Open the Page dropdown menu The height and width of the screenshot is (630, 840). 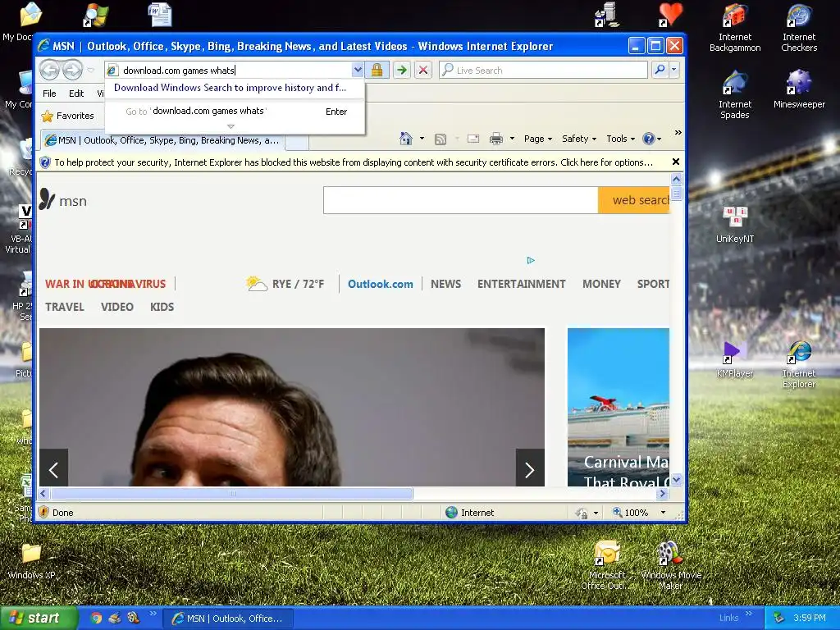point(537,139)
